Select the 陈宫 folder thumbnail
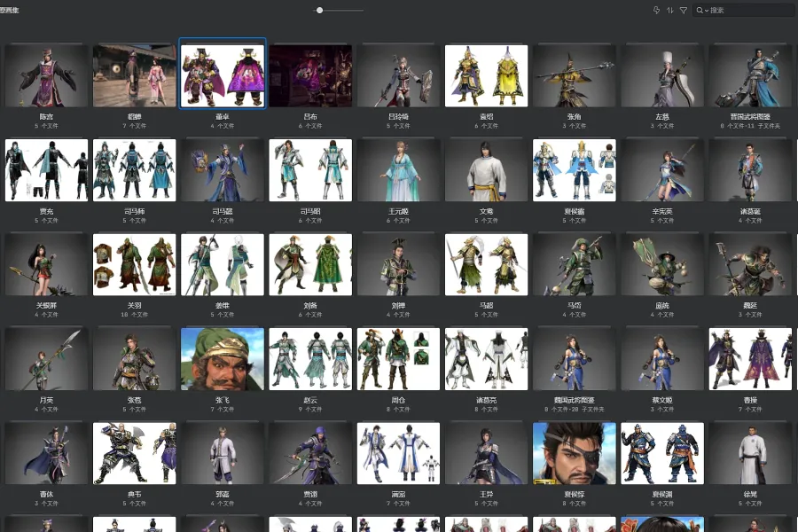The width and height of the screenshot is (798, 532). point(46,76)
